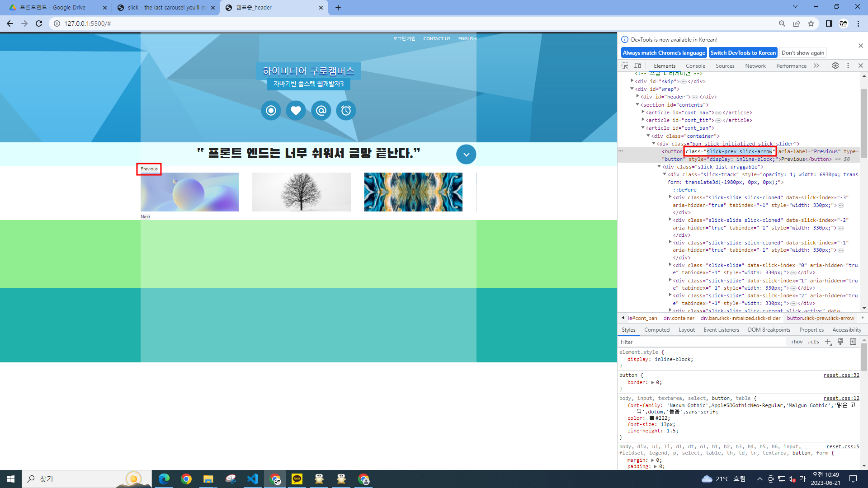Toggle the .cls class editor

coord(814,342)
